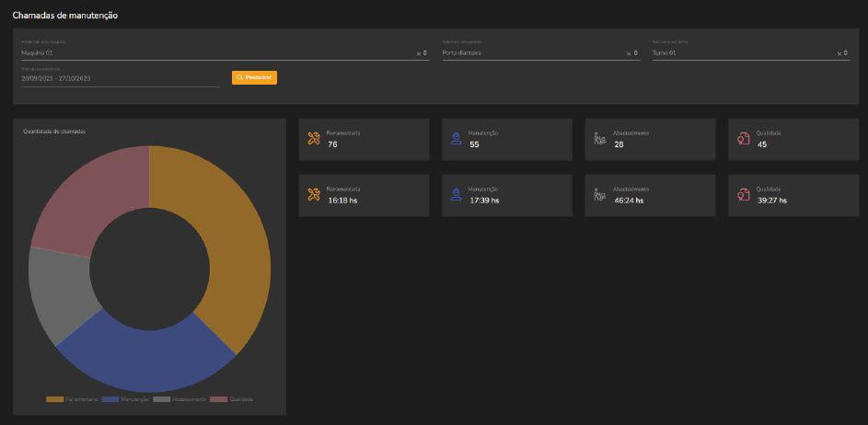Screen dimensions: 868x425
Task: Click the Ferramentaria icon on the 16:18 hs card
Action: [314, 194]
